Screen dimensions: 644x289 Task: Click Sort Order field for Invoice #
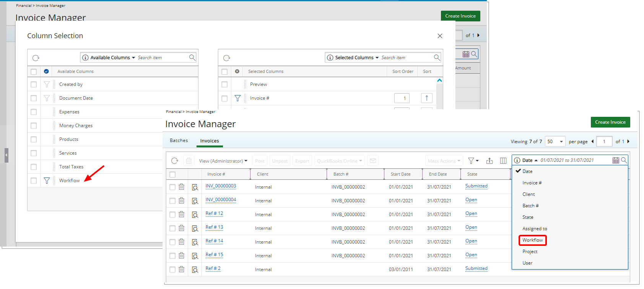click(x=402, y=98)
